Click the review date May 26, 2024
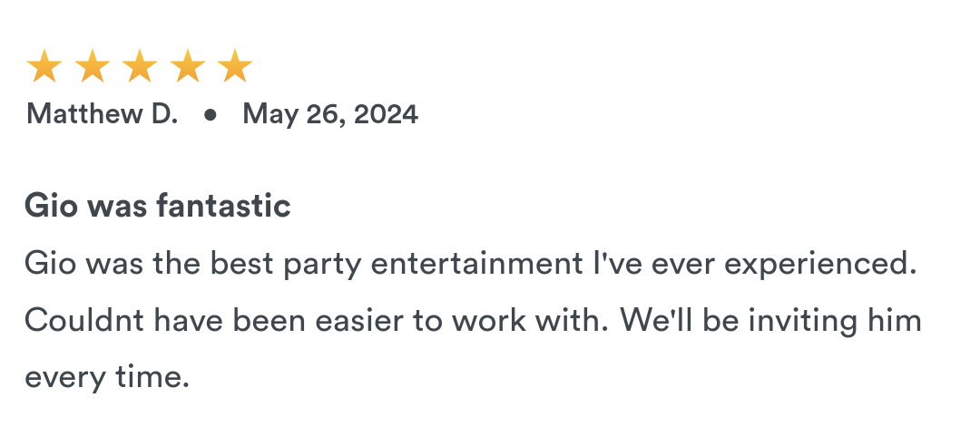980x436 pixels. point(330,115)
